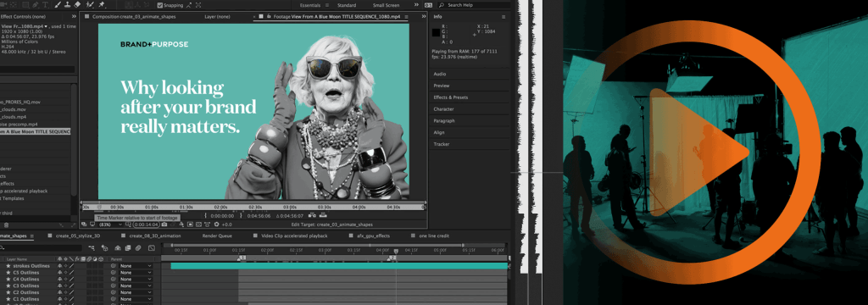This screenshot has height=305, width=868.
Task: Click the Overlay Edit icon
Action: 323,214
